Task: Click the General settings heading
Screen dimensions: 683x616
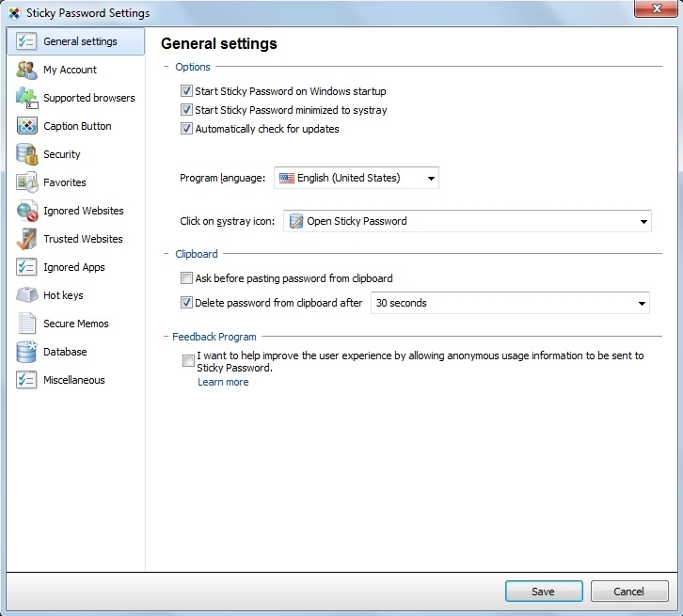Action: pyautogui.click(x=219, y=43)
